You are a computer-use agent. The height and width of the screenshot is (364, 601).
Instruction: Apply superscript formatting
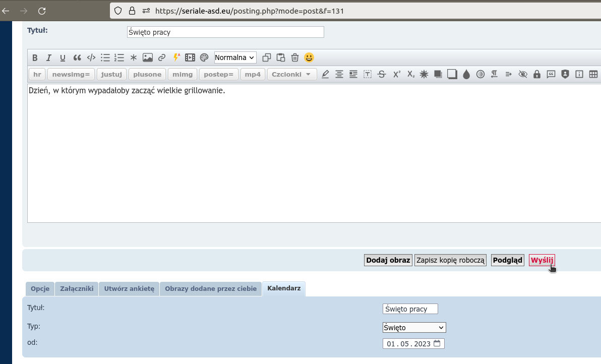click(397, 74)
